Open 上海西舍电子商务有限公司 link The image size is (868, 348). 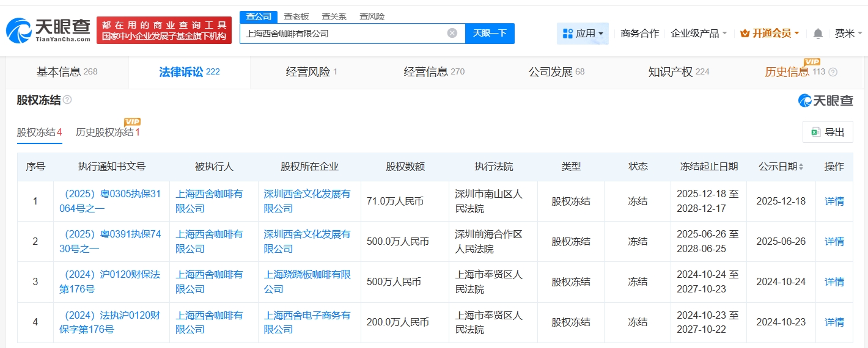click(x=307, y=322)
